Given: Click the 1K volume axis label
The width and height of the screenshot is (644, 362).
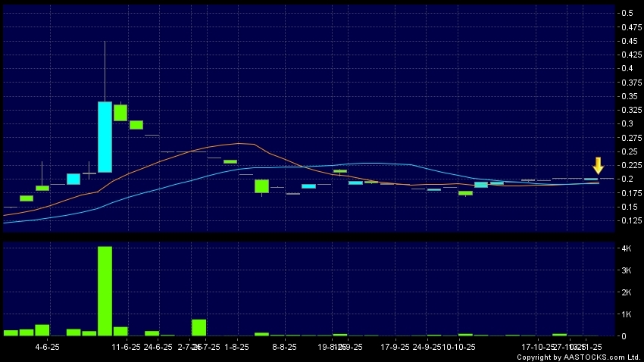Looking at the screenshot, I should point(627,314).
